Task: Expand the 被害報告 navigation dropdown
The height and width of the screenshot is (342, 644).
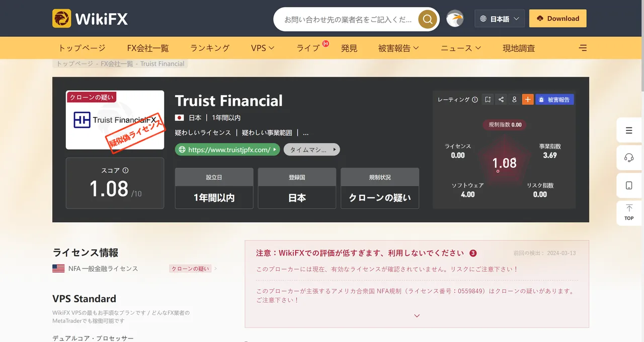Action: coord(398,48)
